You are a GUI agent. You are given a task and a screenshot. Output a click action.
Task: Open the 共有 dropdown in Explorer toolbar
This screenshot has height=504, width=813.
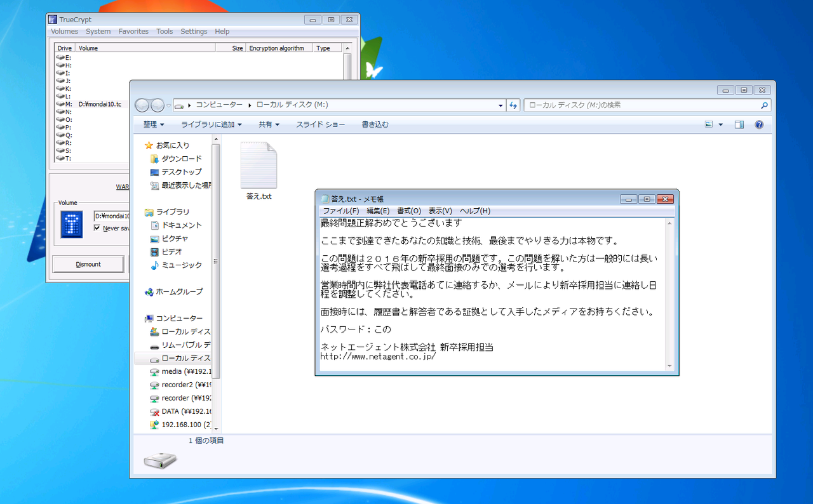pyautogui.click(x=270, y=124)
